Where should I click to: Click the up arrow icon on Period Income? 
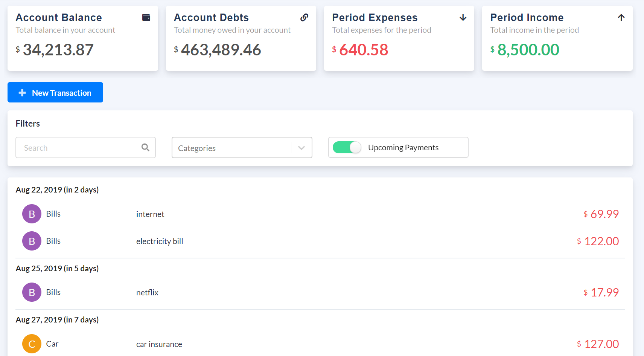pos(621,17)
